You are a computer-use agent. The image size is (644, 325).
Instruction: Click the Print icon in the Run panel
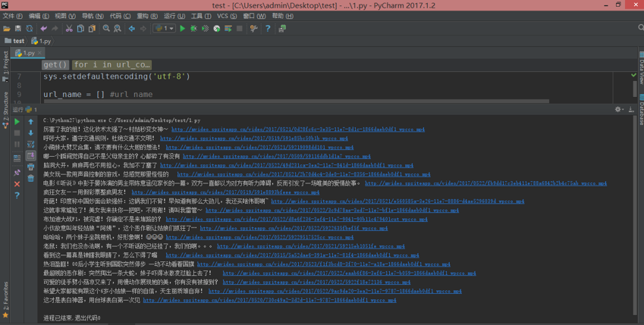coord(31,167)
